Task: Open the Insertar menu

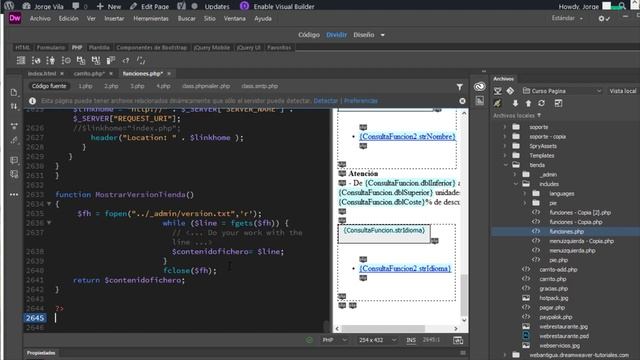Action: point(114,19)
